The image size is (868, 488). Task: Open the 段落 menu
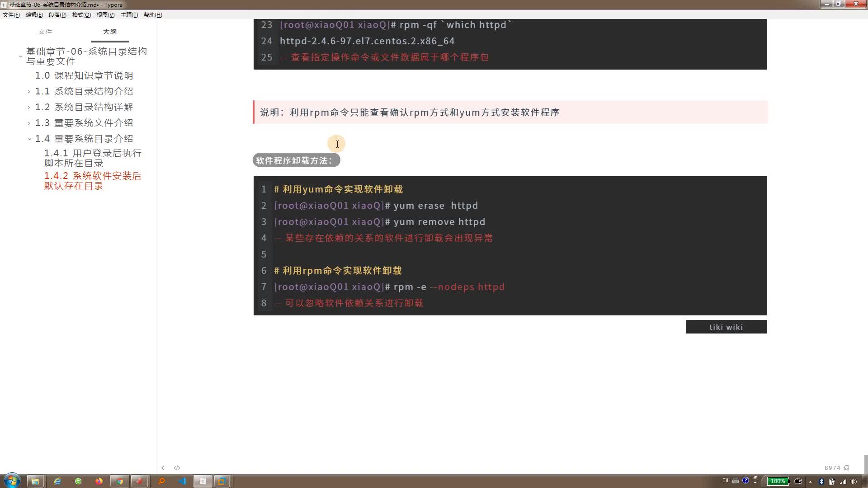(x=57, y=15)
